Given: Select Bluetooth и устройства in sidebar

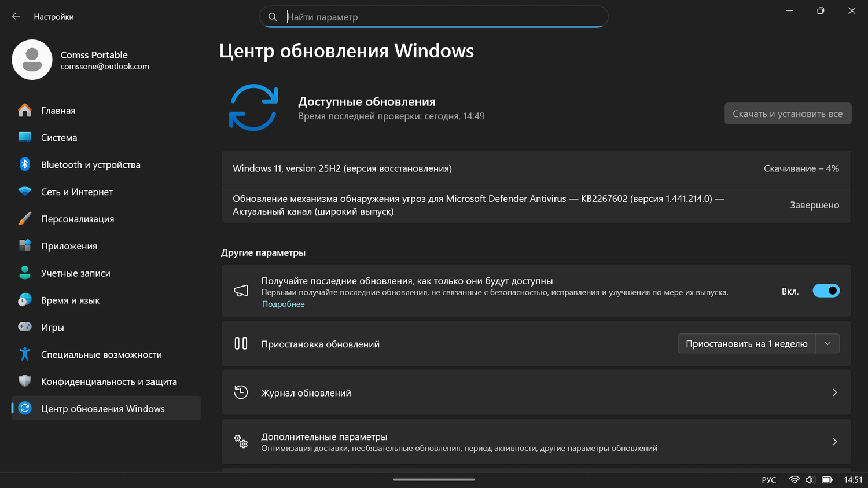Looking at the screenshot, I should (x=106, y=164).
